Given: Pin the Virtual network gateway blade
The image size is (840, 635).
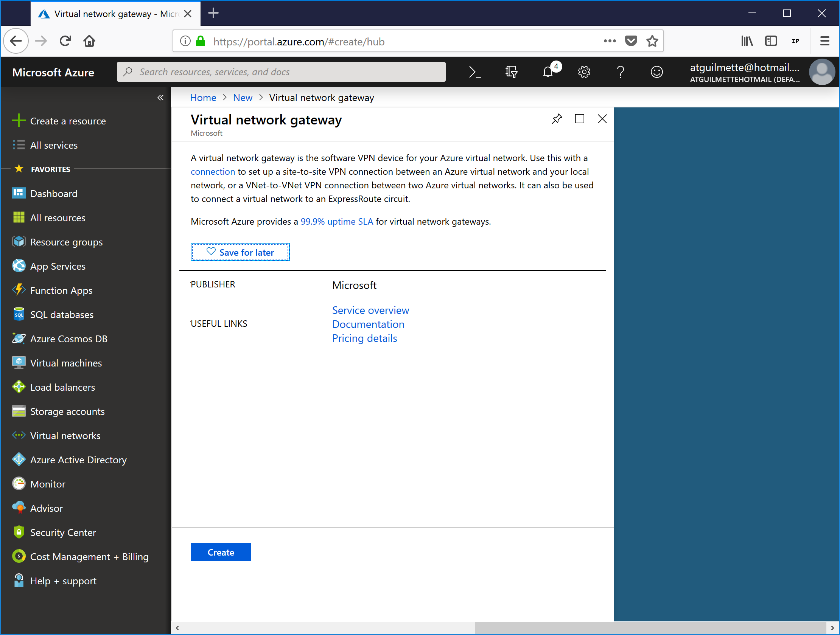Looking at the screenshot, I should point(556,119).
